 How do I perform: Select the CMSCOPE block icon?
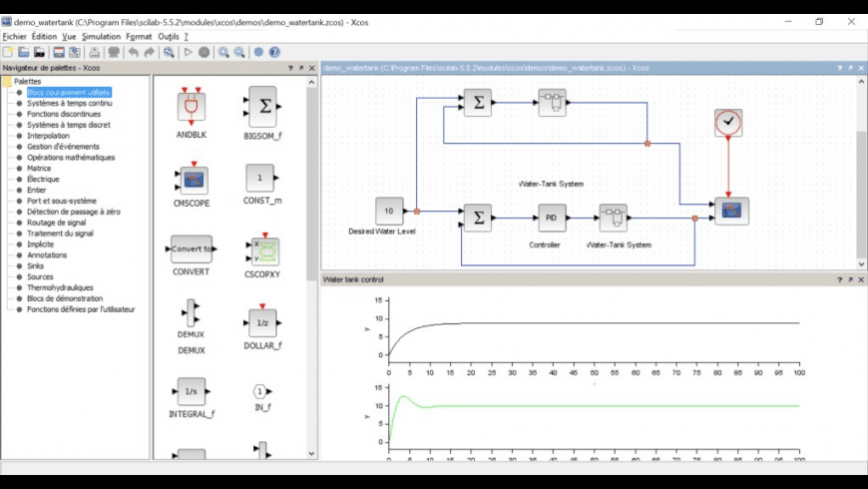click(191, 180)
